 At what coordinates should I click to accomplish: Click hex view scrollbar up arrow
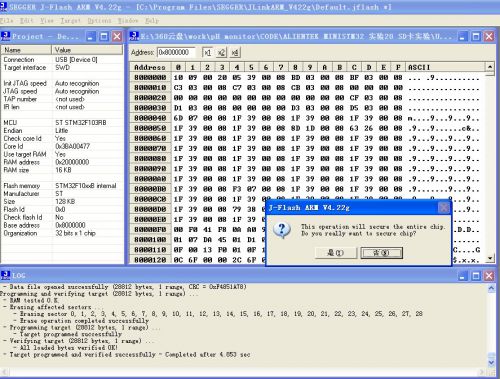[490, 67]
